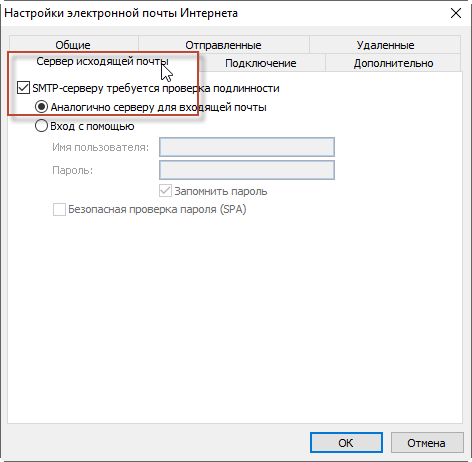Viewport: 472px width, 462px height.
Task: Close the Internet e-mail settings dialog
Action: [x=456, y=13]
